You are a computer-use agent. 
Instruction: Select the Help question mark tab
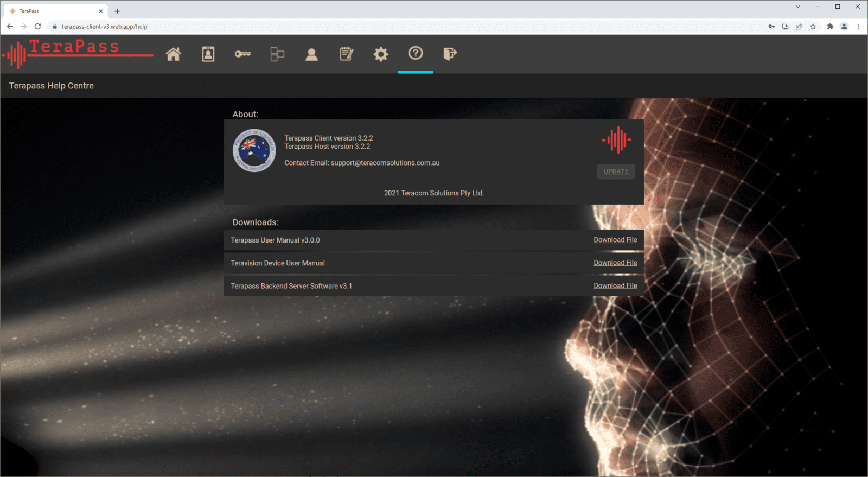(416, 53)
